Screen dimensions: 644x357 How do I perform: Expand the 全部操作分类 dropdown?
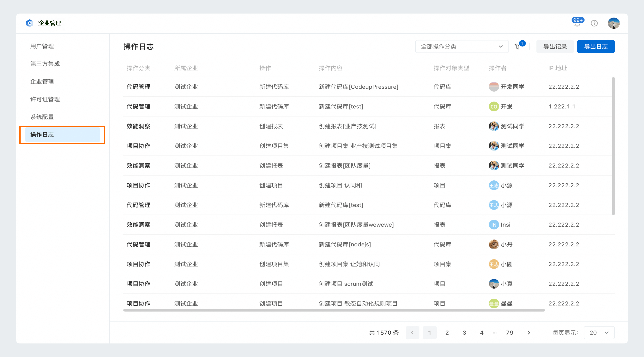pyautogui.click(x=462, y=46)
